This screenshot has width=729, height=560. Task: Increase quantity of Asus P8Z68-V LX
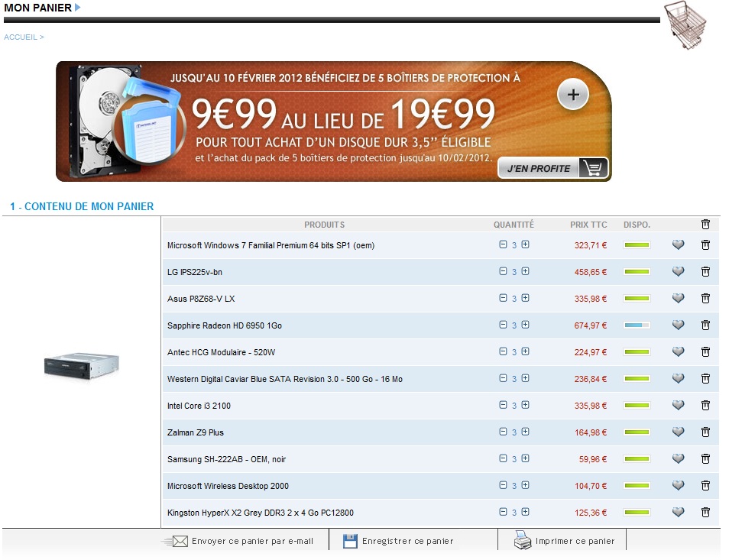click(x=526, y=298)
